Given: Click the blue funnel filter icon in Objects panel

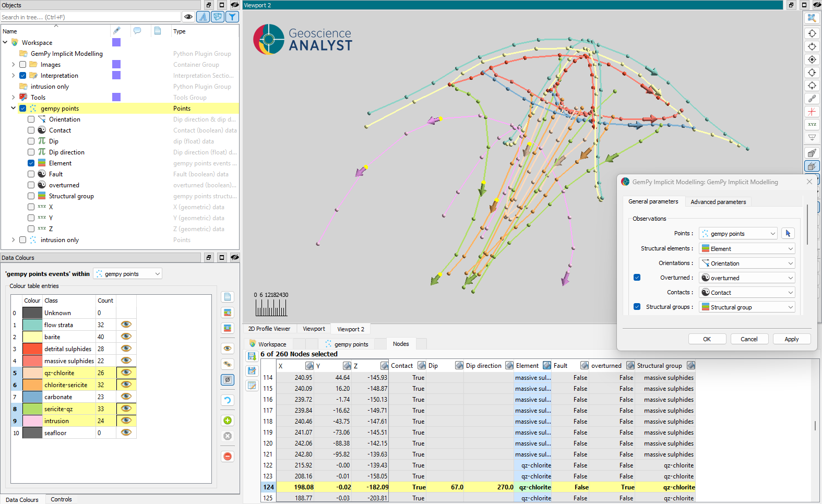Looking at the screenshot, I should point(232,17).
